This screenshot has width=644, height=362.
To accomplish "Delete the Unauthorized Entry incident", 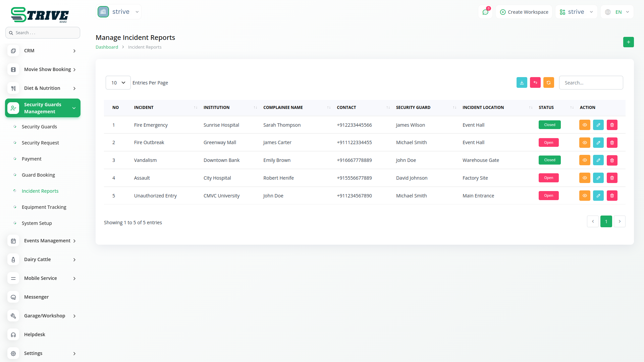I will (612, 196).
